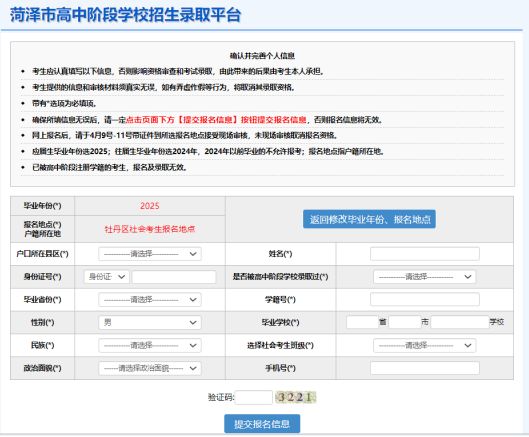Click the 手机号 input field
Screen dimensions: 529x437
pos(425,368)
